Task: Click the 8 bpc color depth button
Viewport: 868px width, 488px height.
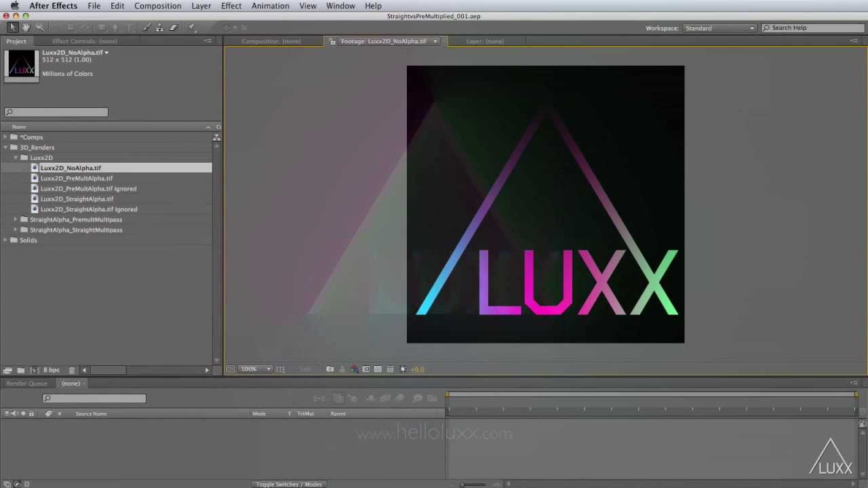Action: [52, 370]
